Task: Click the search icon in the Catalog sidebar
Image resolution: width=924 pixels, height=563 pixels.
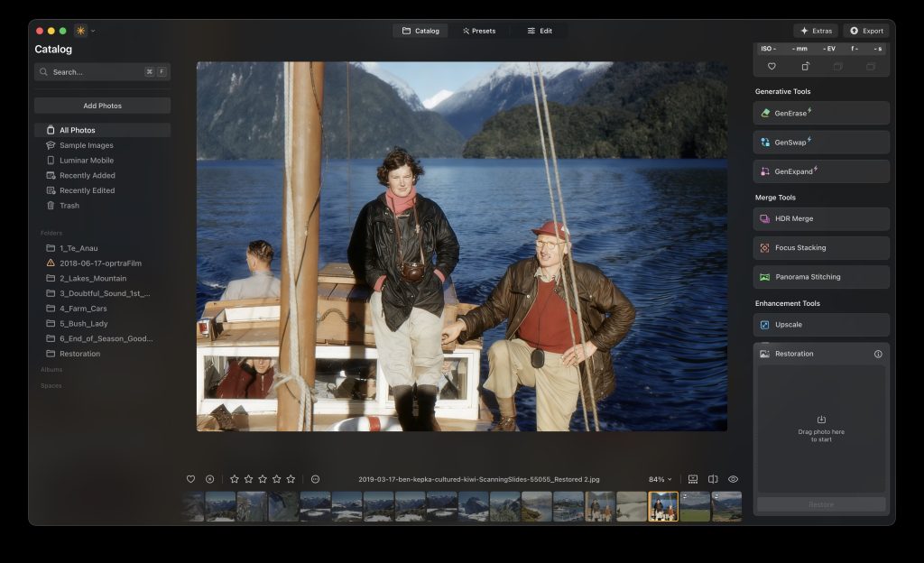Action: click(43, 71)
